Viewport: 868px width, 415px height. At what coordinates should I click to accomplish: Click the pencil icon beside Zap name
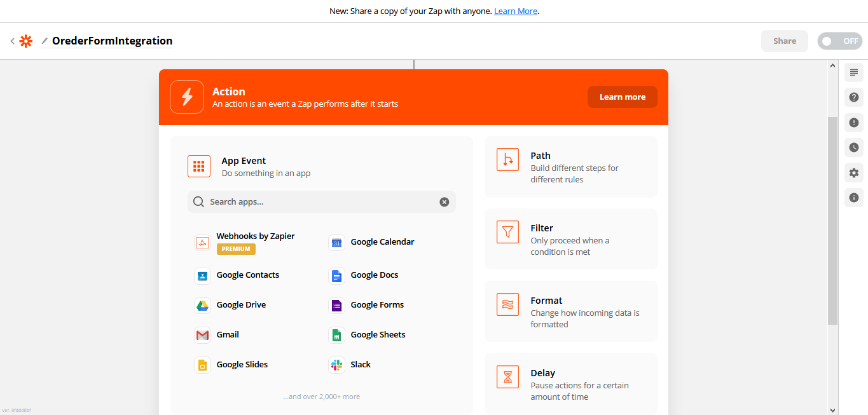[45, 41]
